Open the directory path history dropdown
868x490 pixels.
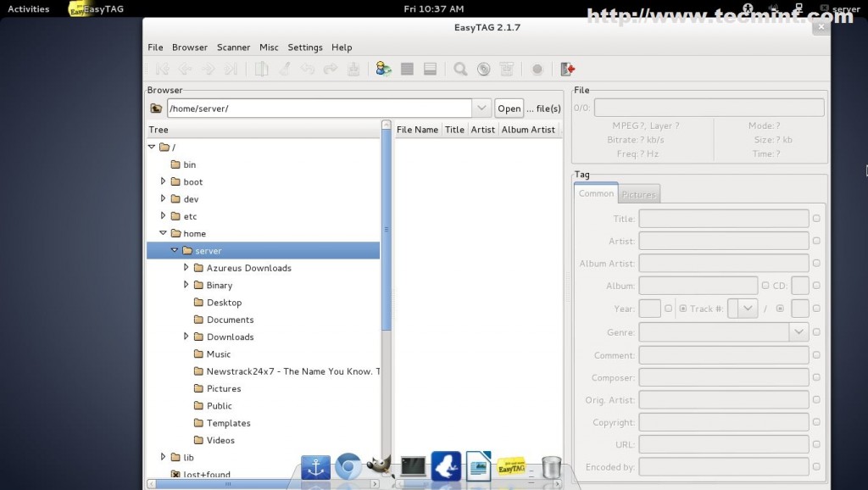click(481, 109)
